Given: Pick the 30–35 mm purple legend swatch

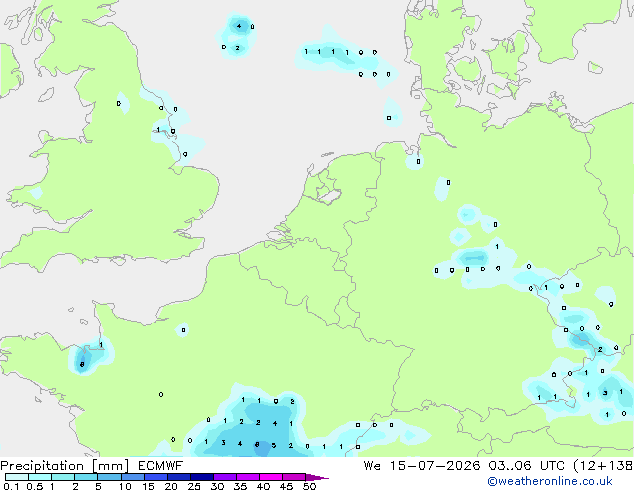Looking at the screenshot, I should click(225, 477).
